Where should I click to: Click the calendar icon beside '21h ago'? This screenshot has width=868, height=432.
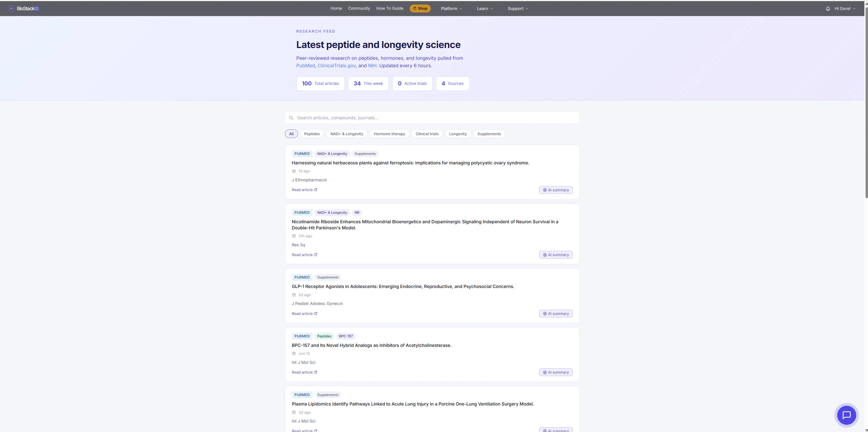294,236
